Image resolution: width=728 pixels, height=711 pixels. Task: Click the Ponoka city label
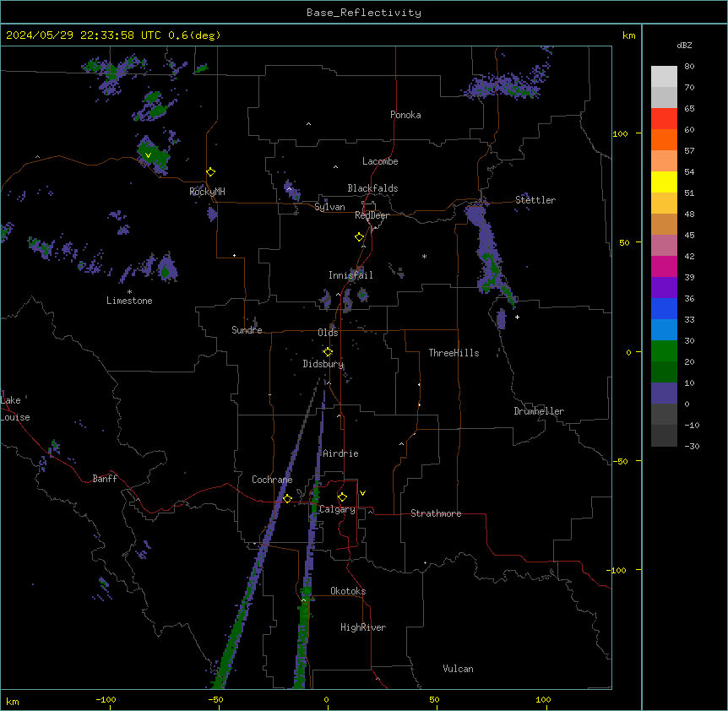(x=405, y=115)
